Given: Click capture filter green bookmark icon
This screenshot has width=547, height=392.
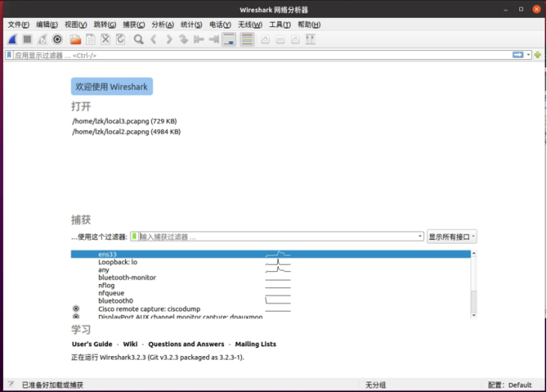Looking at the screenshot, I should point(134,237).
